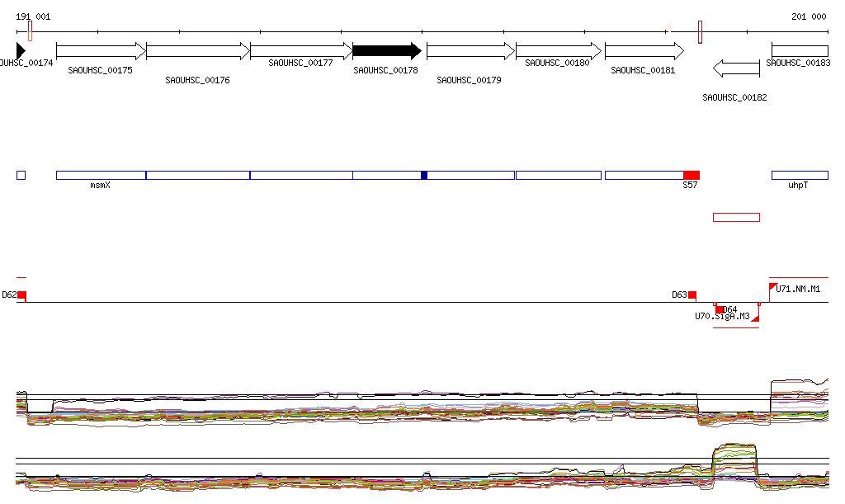The width and height of the screenshot is (845, 504).
Task: Select the SAOUHSC_00176 gene arrow
Action: [198, 51]
